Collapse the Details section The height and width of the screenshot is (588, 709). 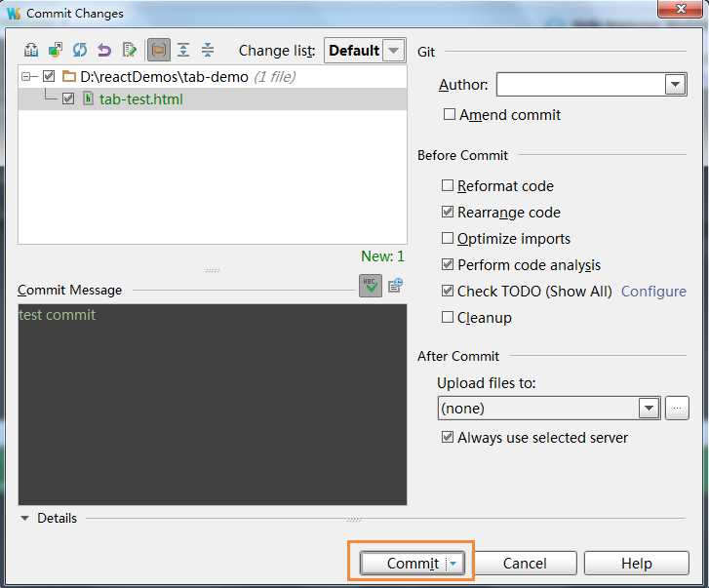point(25,518)
